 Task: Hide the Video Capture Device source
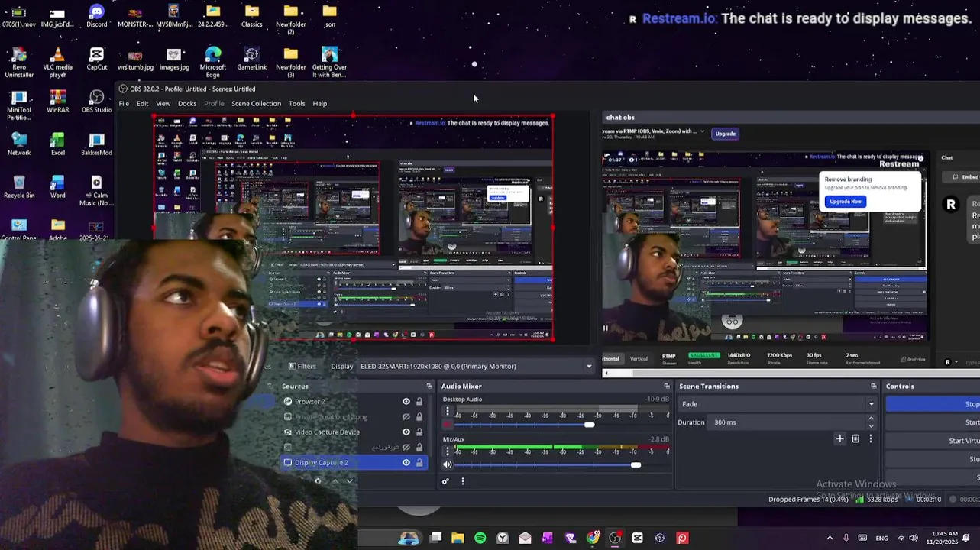coord(406,432)
